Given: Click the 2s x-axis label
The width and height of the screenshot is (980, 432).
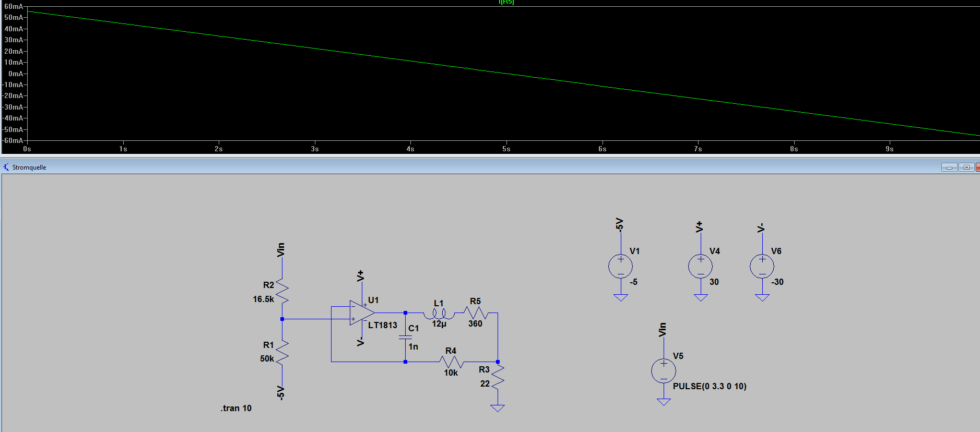Looking at the screenshot, I should (x=219, y=149).
